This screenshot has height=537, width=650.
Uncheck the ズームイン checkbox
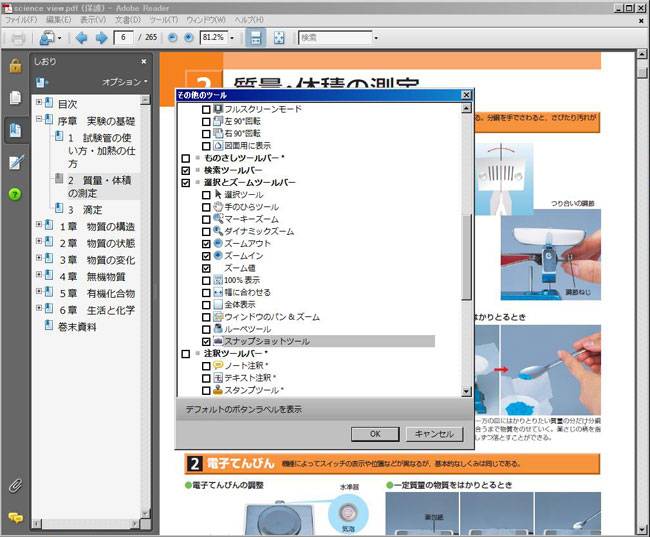click(x=206, y=256)
